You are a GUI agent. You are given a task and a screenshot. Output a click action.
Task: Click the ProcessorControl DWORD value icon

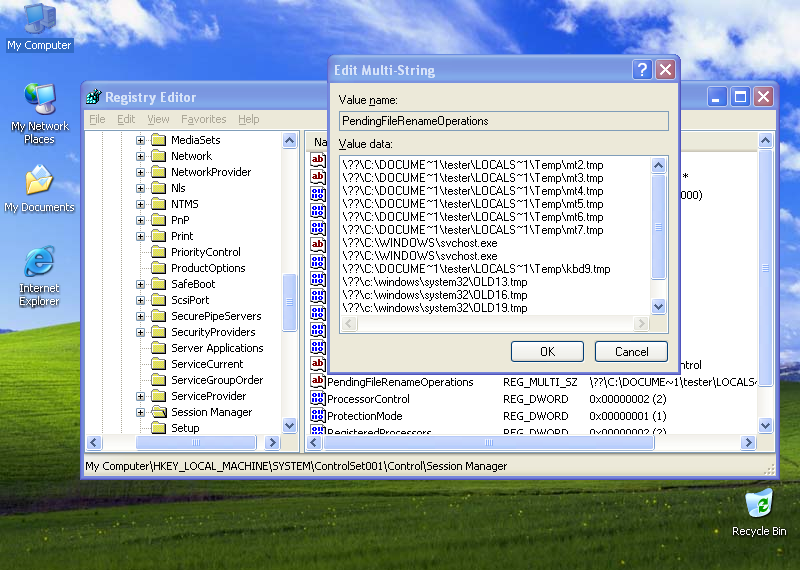tap(318, 399)
